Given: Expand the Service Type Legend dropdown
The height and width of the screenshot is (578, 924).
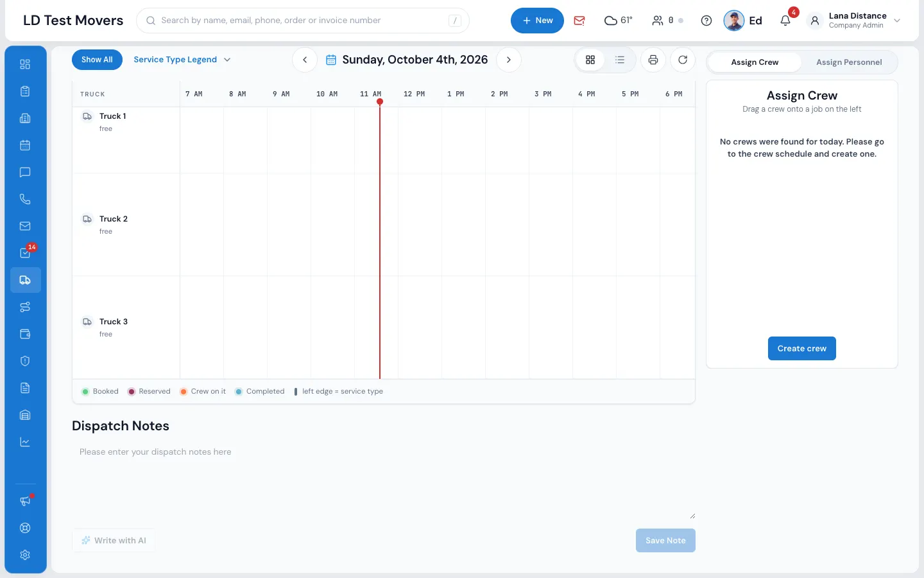Looking at the screenshot, I should pos(182,60).
